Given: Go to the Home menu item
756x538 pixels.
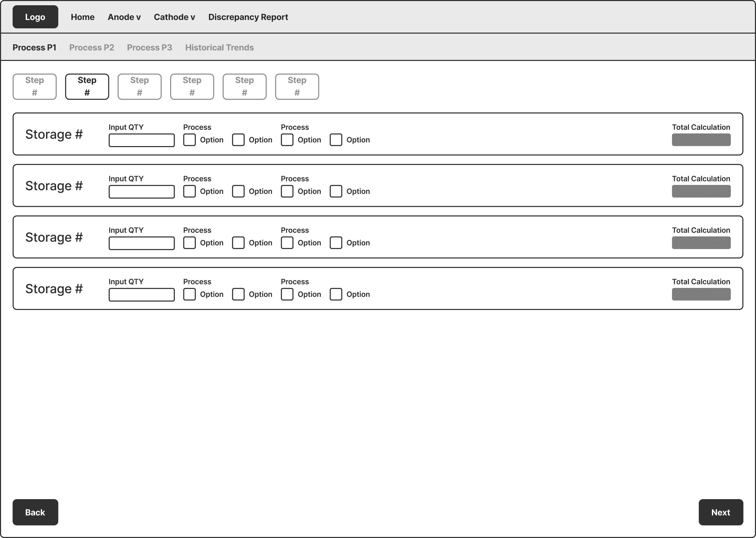Looking at the screenshot, I should click(x=82, y=17).
